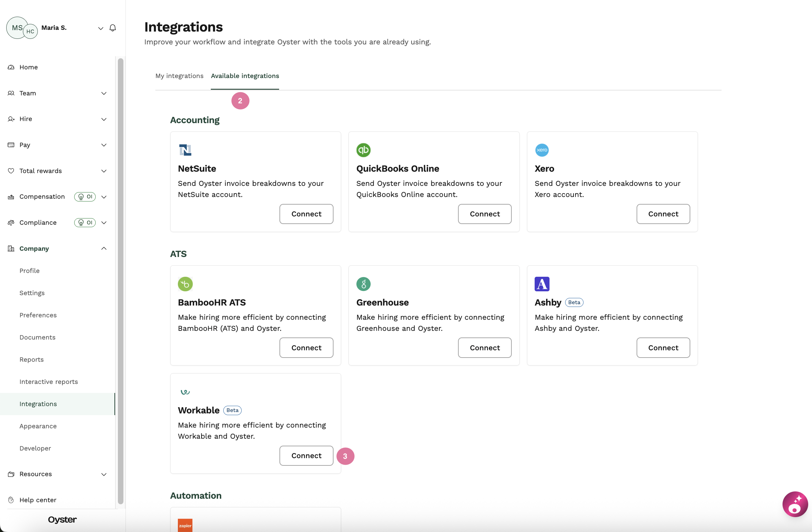Connect BambooHR ATS
Viewport: 812px width, 532px height.
(306, 348)
